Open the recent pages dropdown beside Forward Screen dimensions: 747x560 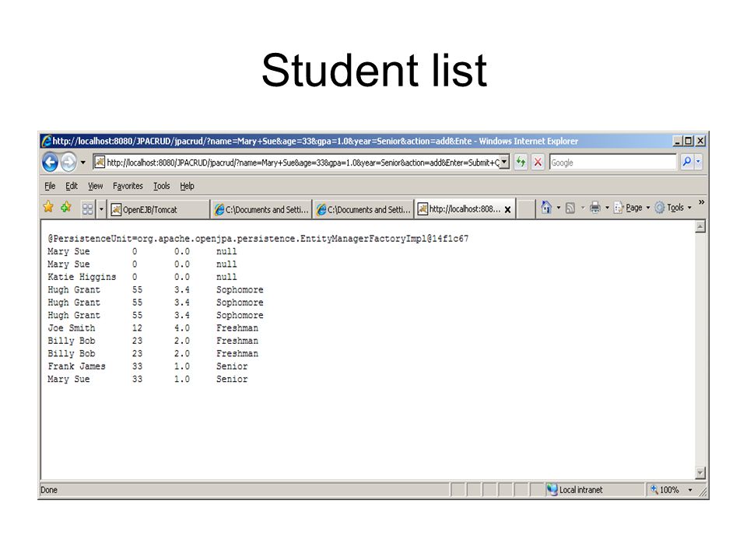[83, 163]
